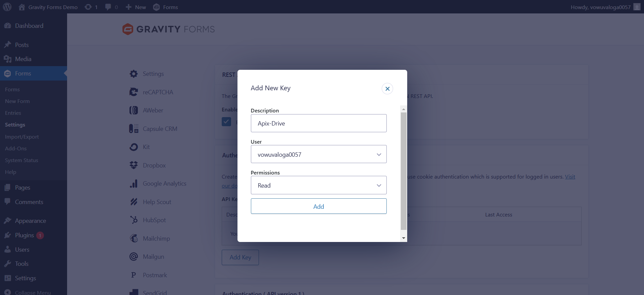Click the Gravity Forms logo
Image resolution: width=644 pixels, height=295 pixels.
point(169,29)
